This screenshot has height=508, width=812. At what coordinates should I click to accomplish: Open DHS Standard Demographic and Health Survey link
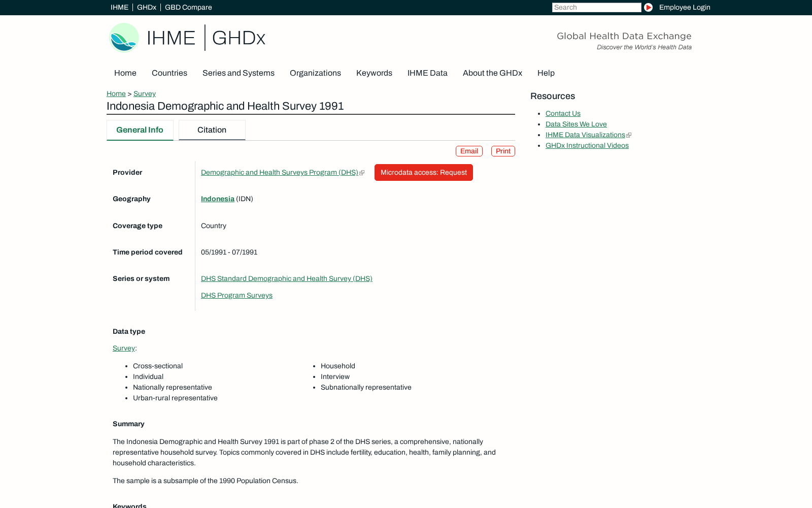pyautogui.click(x=287, y=278)
